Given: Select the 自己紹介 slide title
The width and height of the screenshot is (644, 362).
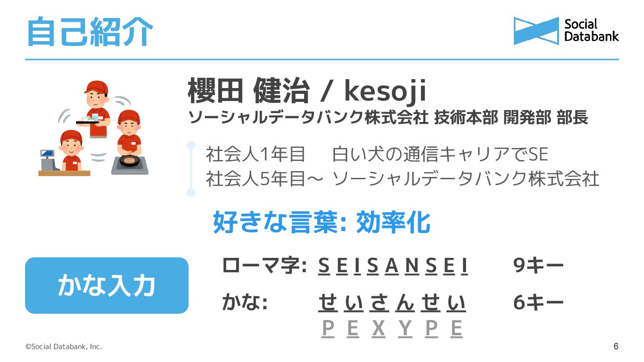Looking at the screenshot, I should click(90, 31).
